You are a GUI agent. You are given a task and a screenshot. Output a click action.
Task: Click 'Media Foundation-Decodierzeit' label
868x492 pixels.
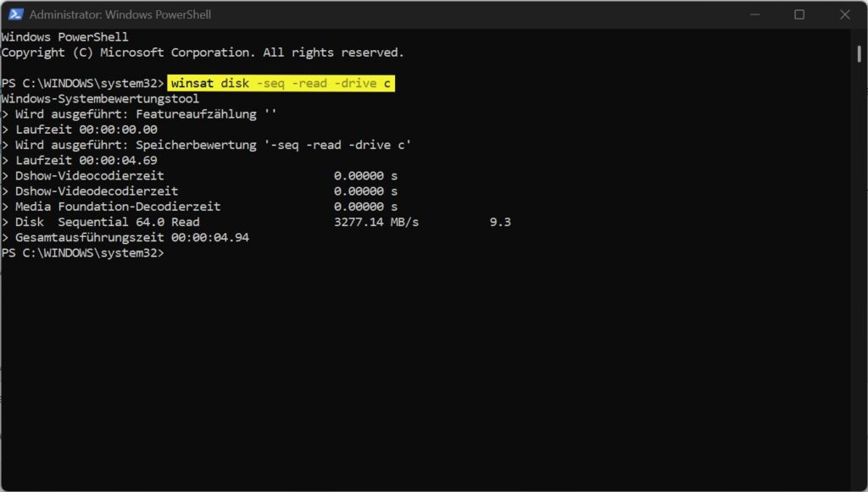pos(118,207)
